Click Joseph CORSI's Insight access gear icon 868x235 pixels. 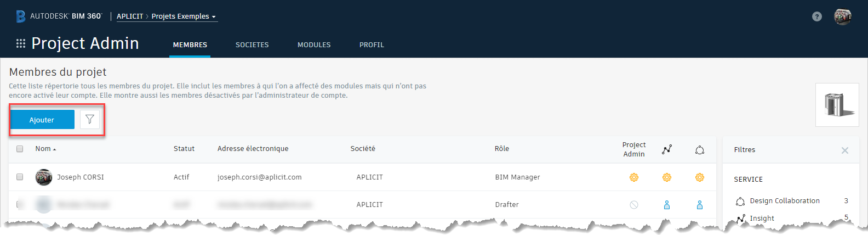(667, 177)
